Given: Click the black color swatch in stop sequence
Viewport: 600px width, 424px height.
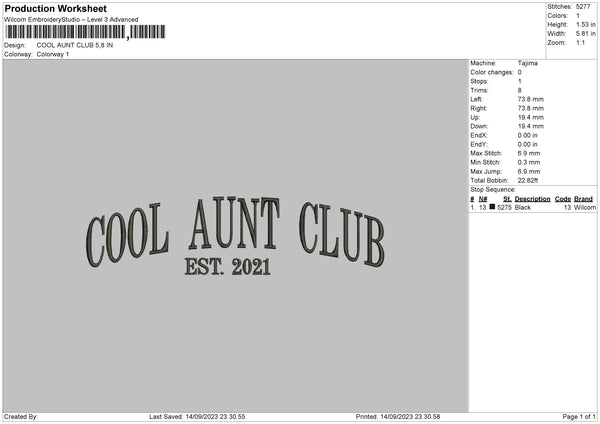Looking at the screenshot, I should coord(492,207).
